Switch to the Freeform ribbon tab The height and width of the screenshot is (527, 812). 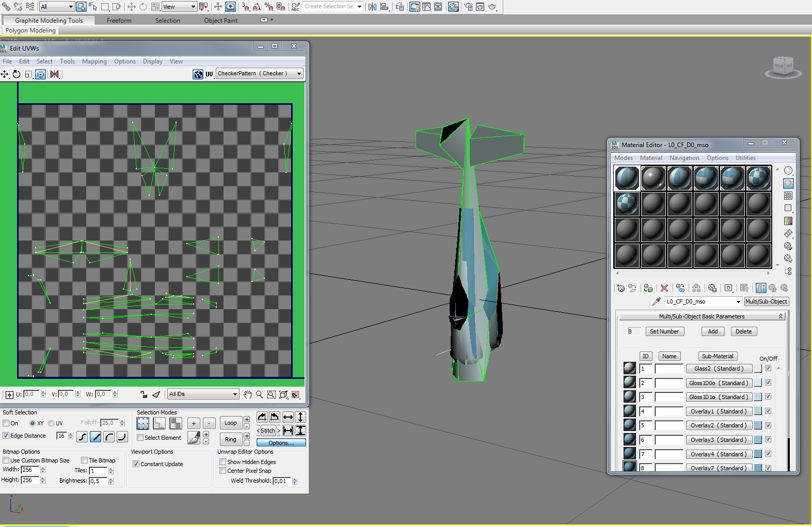[119, 21]
